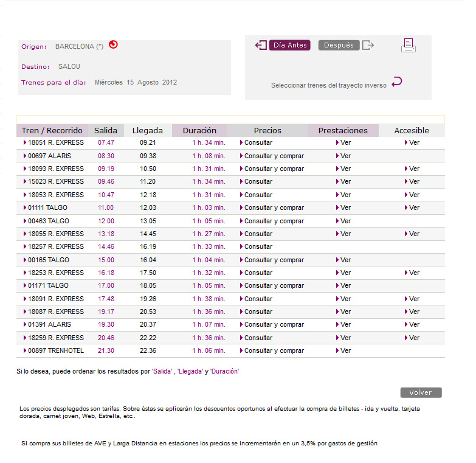The height and width of the screenshot is (463, 476).
Task: Click duration '1 h. 38 min.'
Action: [209, 299]
